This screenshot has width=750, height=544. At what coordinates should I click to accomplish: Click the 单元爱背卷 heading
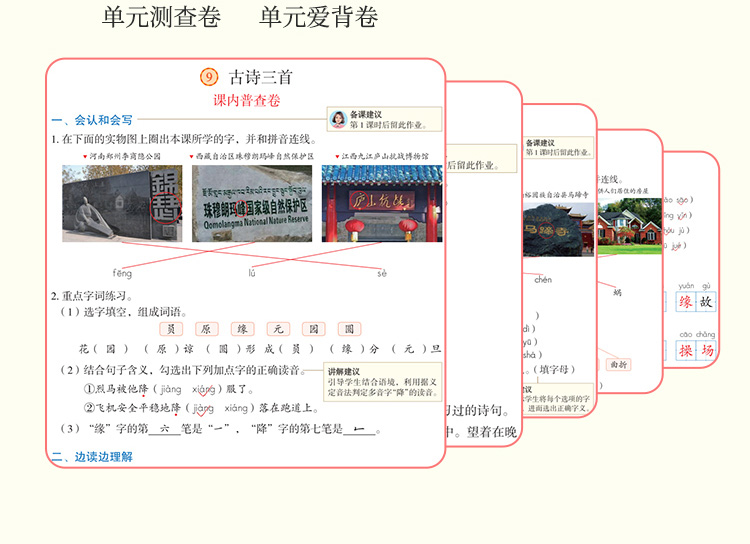319,17
